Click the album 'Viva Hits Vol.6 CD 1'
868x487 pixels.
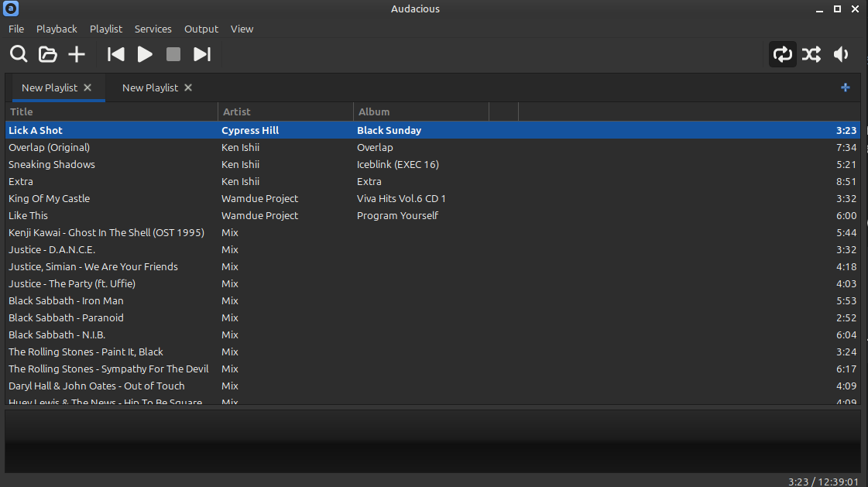401,199
